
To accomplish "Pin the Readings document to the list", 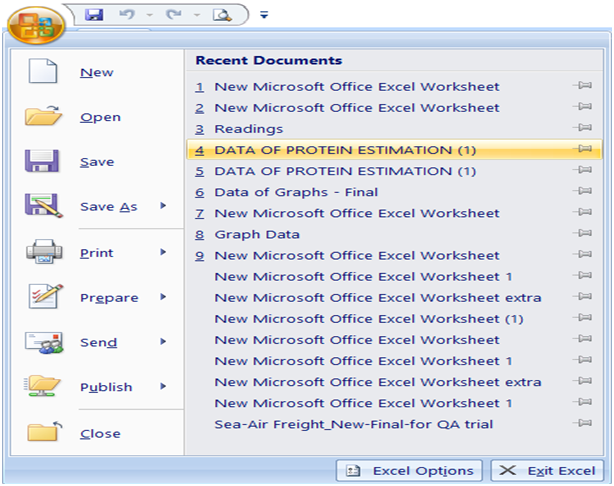I will click(582, 128).
